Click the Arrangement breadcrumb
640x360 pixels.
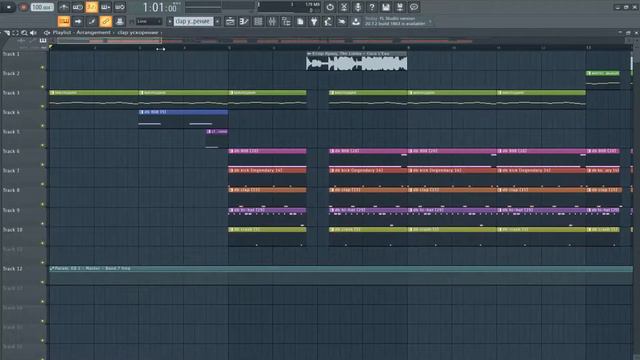click(x=93, y=33)
